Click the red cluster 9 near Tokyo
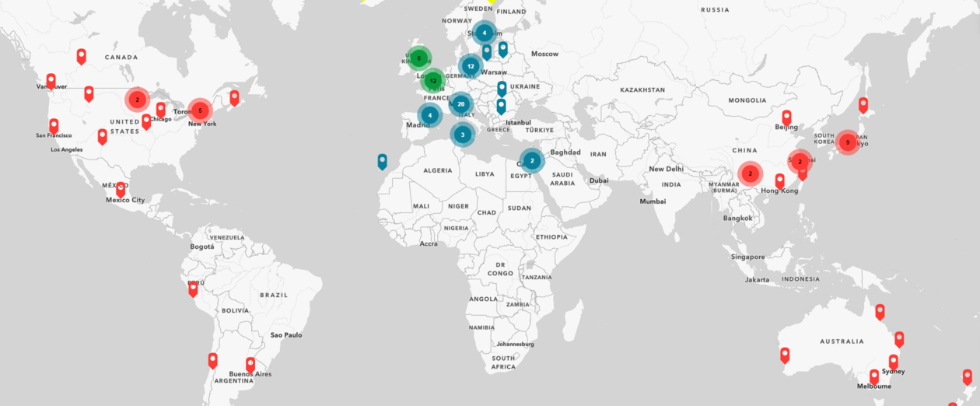The image size is (980, 406). click(847, 142)
